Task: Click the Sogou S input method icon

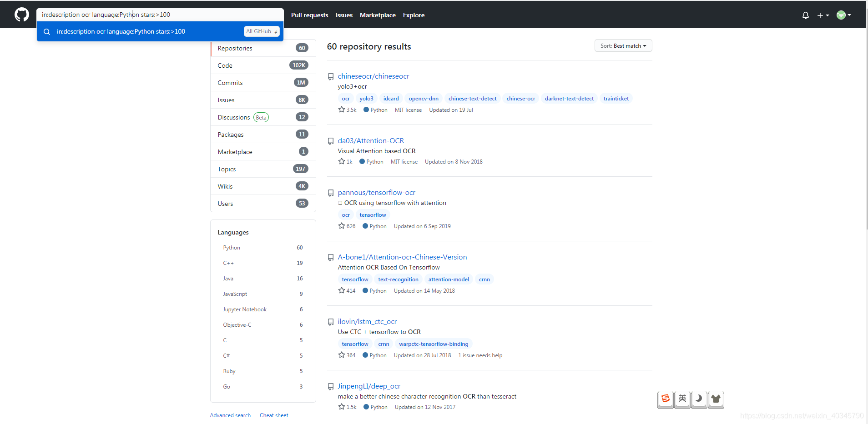Action: point(666,399)
